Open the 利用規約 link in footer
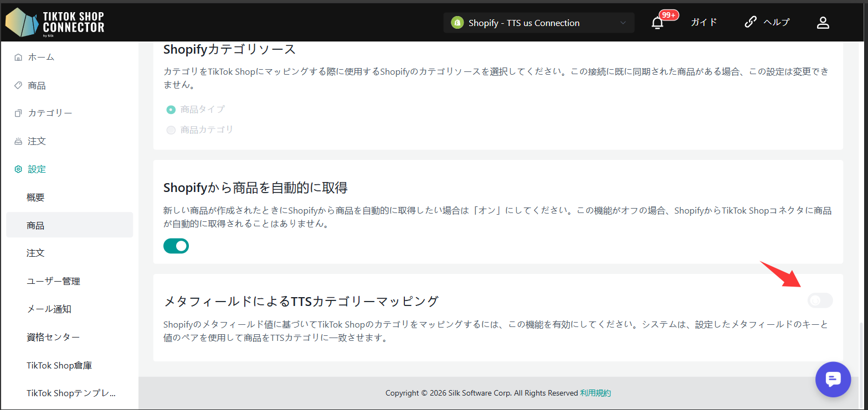The image size is (868, 410). point(595,393)
